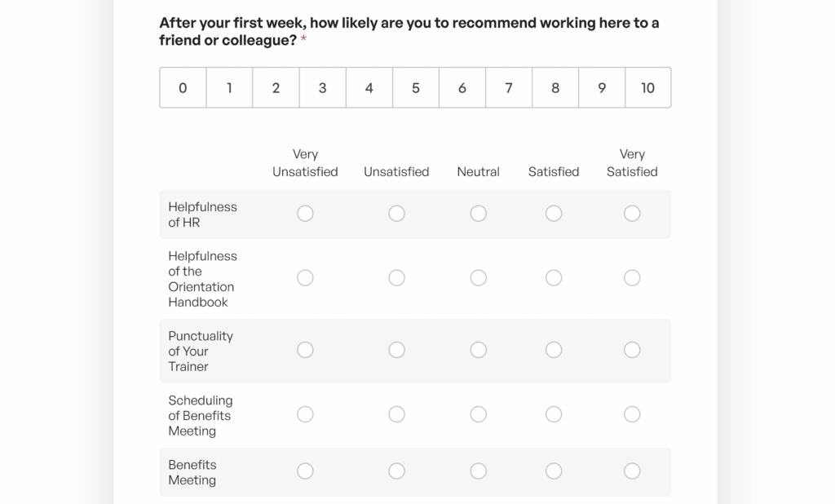This screenshot has height=504, width=835.
Task: Rate Orientation Handbook as Very Satisfied
Action: point(632,278)
